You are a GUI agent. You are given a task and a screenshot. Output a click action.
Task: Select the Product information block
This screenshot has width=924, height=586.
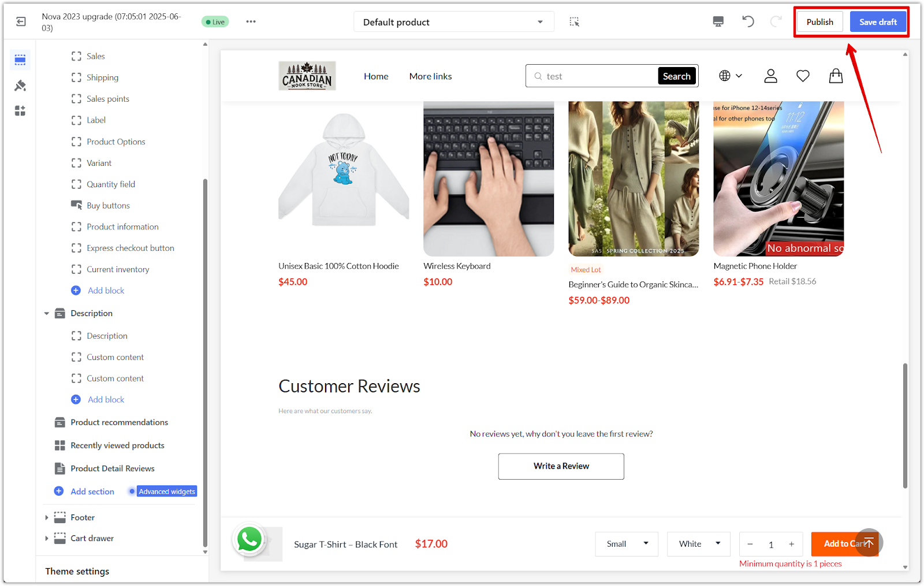tap(122, 227)
